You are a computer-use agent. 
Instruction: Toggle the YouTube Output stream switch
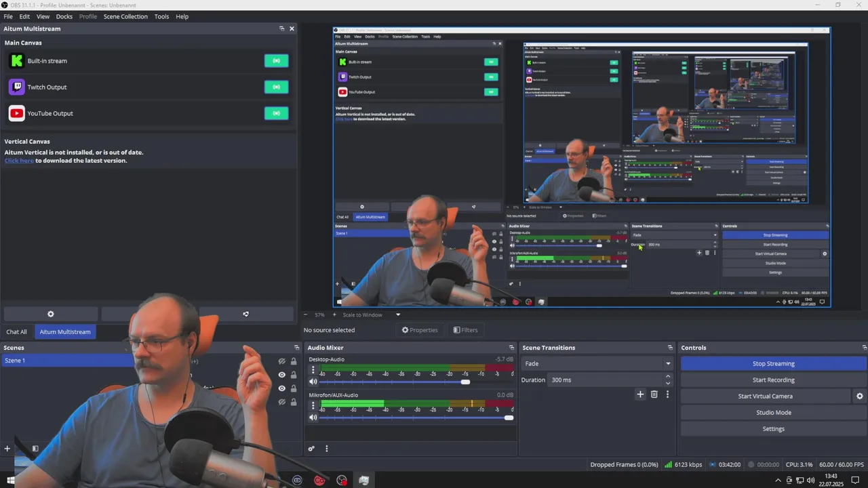(x=276, y=113)
